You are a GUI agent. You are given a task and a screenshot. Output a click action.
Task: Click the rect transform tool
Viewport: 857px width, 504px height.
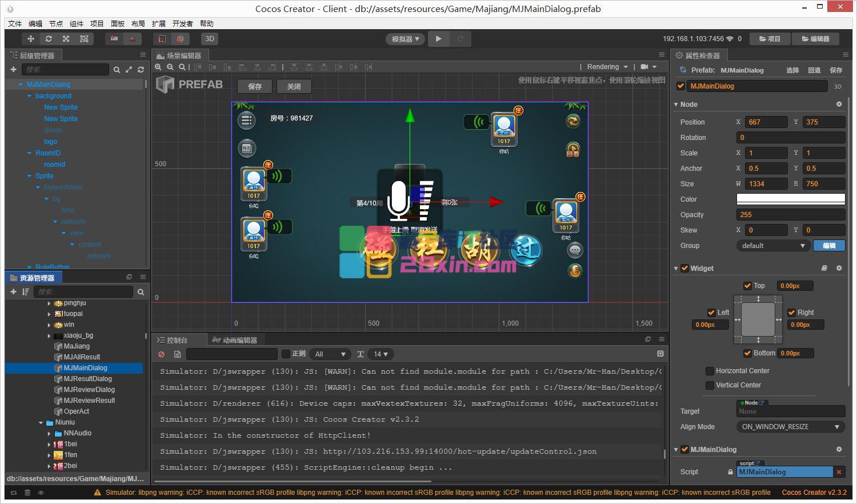click(84, 39)
